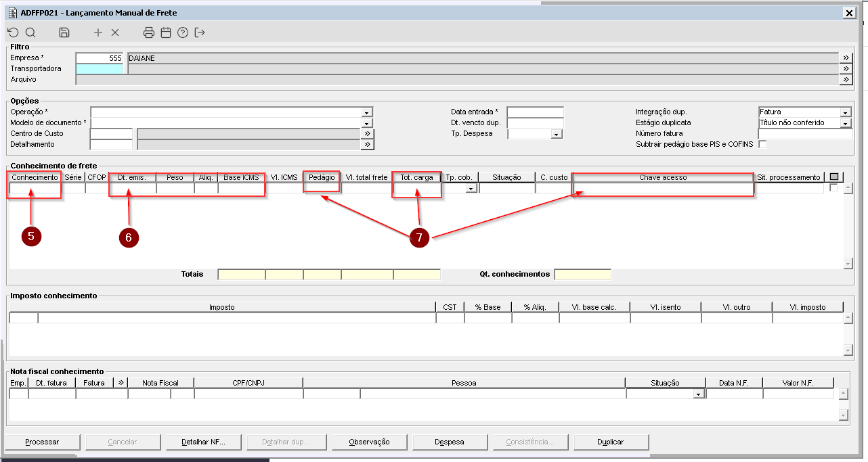
Task: Click the Empresa code field showing 555
Action: (100, 58)
